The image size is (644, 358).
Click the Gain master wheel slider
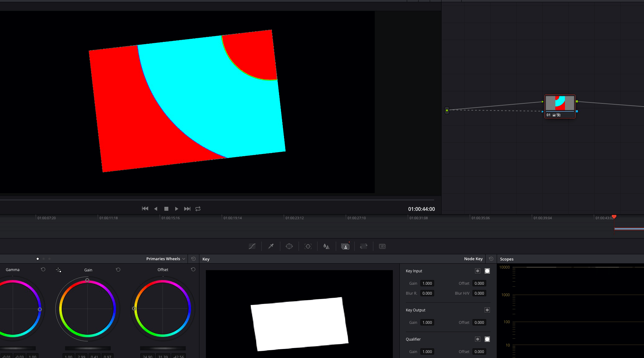coord(88,348)
